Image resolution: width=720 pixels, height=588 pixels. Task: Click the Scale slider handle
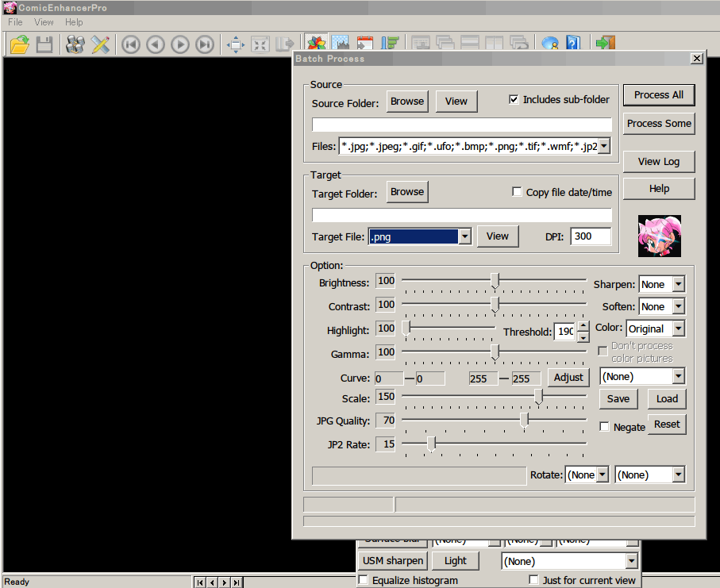click(539, 397)
